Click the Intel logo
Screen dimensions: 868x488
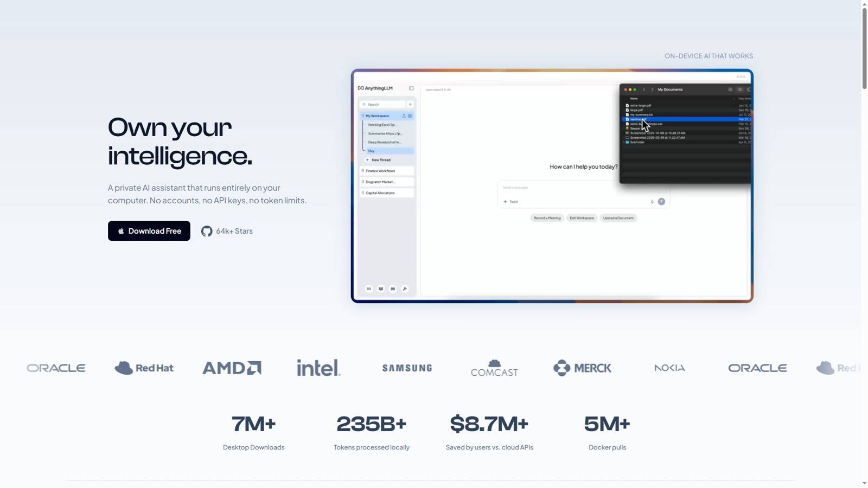[x=319, y=368]
